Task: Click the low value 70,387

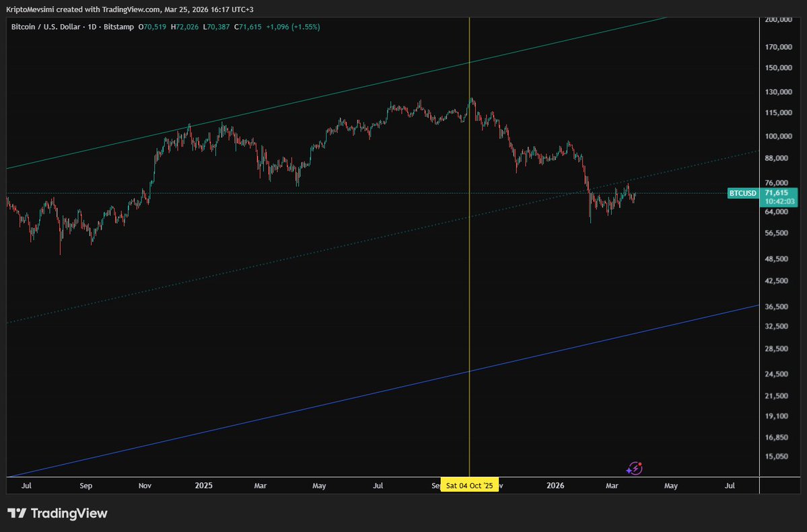Action: (219, 27)
